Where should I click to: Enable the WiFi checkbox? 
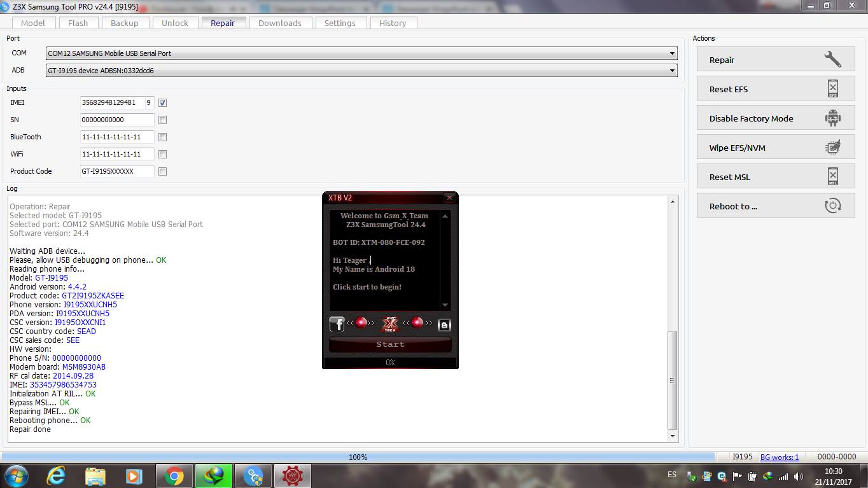point(162,154)
